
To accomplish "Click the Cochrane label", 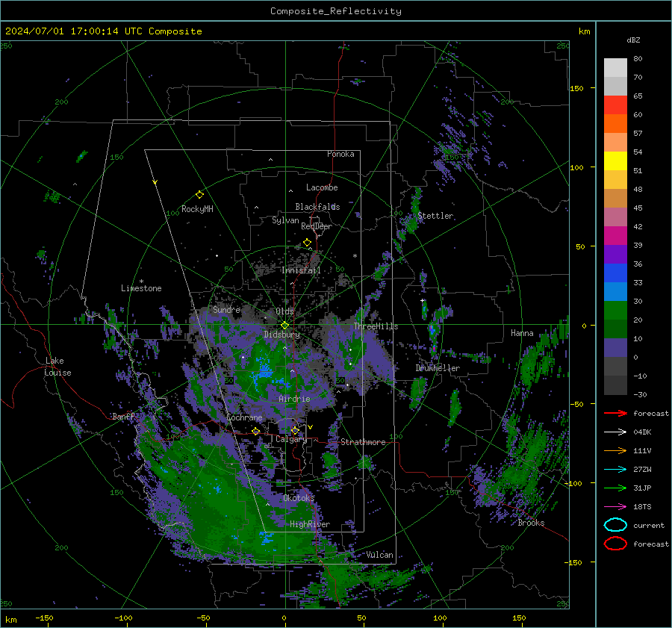I will tap(244, 417).
